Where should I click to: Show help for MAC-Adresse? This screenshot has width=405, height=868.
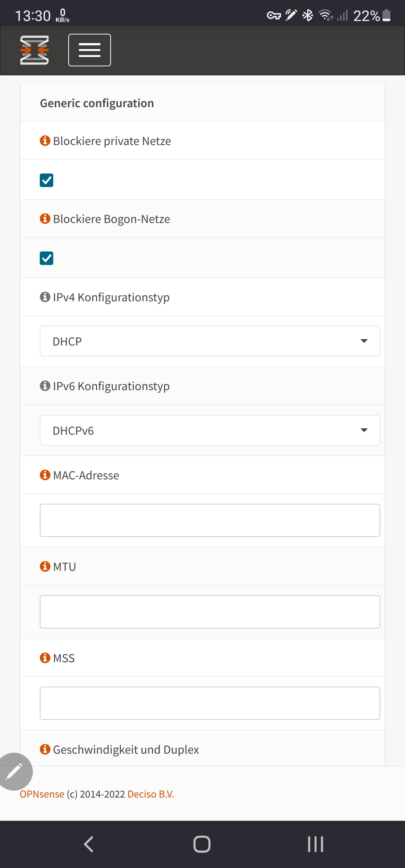point(45,475)
